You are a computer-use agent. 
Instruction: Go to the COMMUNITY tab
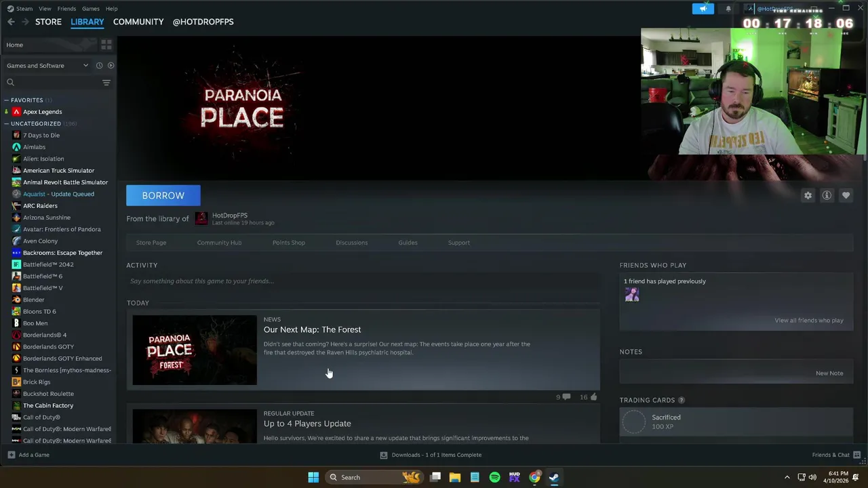tap(138, 22)
